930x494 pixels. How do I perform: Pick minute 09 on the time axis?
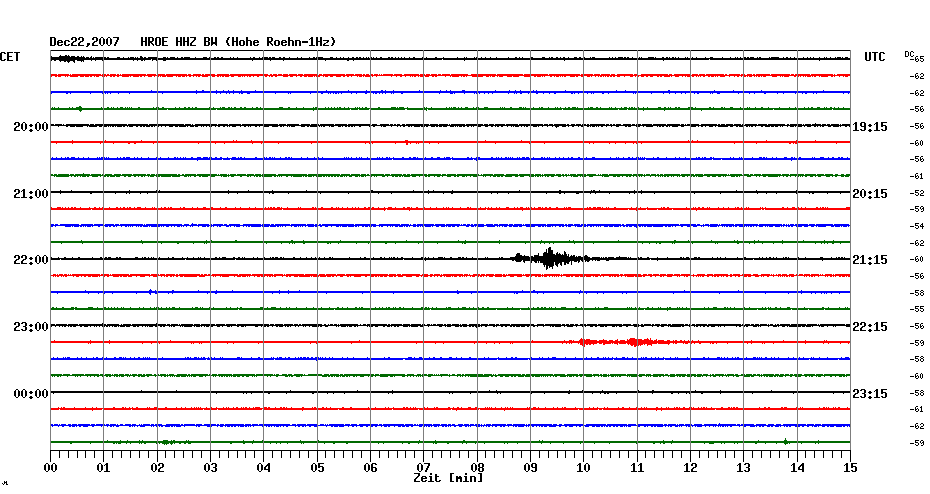coord(530,468)
